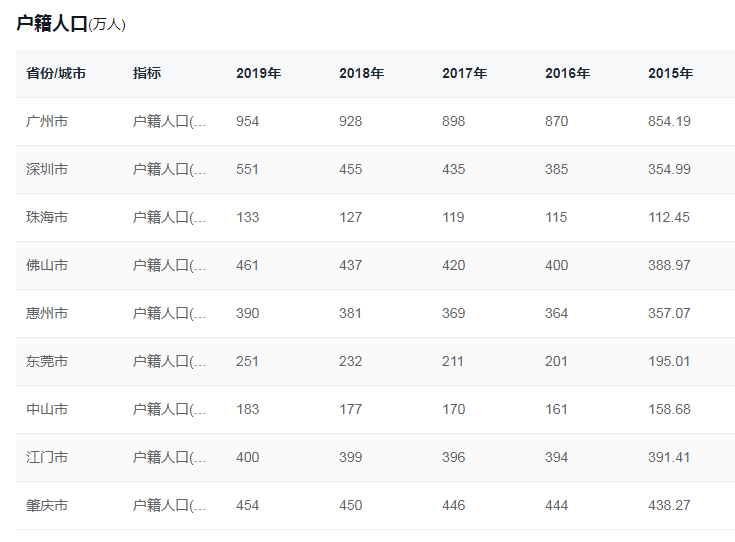Select the 广州市 row name
The height and width of the screenshot is (542, 735).
(x=47, y=121)
